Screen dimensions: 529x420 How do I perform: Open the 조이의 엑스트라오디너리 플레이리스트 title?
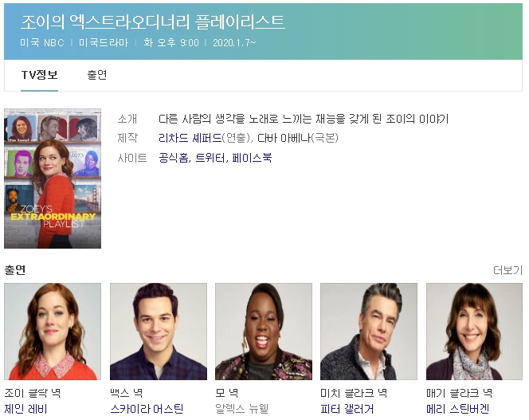coord(152,22)
